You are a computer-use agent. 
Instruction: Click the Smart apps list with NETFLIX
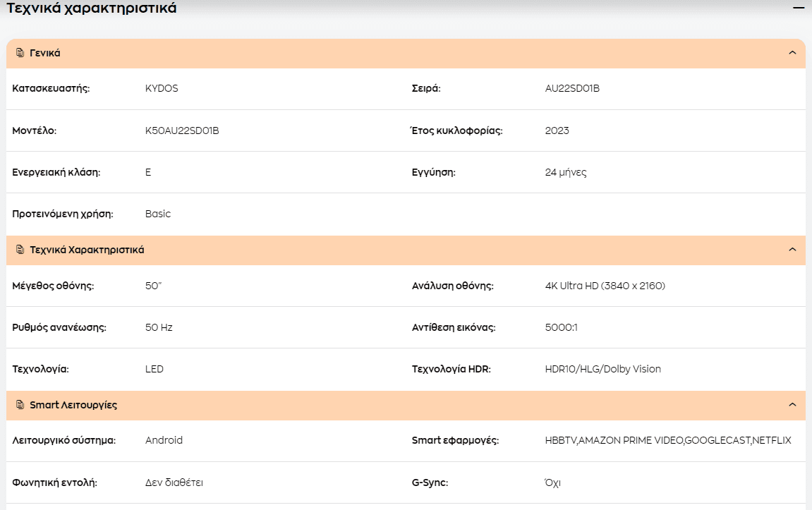coord(668,440)
